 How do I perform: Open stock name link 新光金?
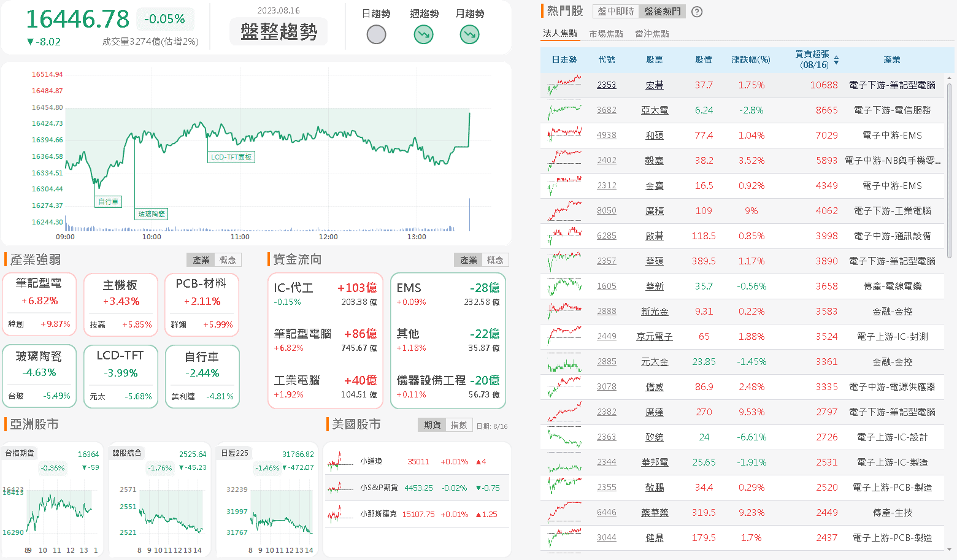(655, 311)
